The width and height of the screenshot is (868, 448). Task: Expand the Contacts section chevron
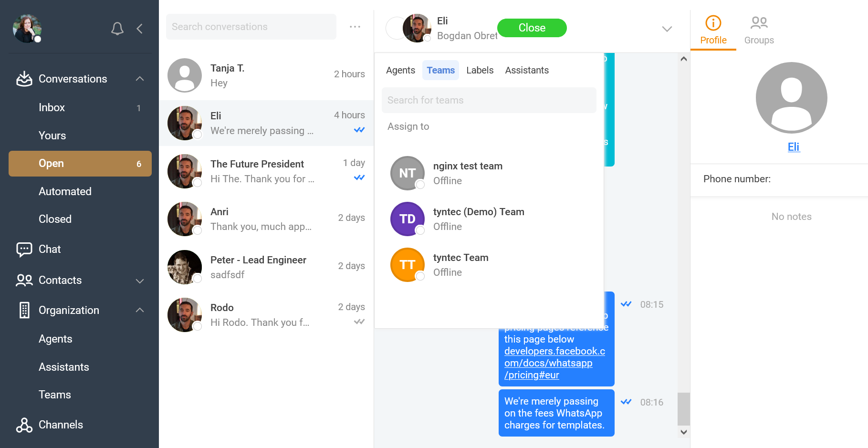[x=140, y=281]
